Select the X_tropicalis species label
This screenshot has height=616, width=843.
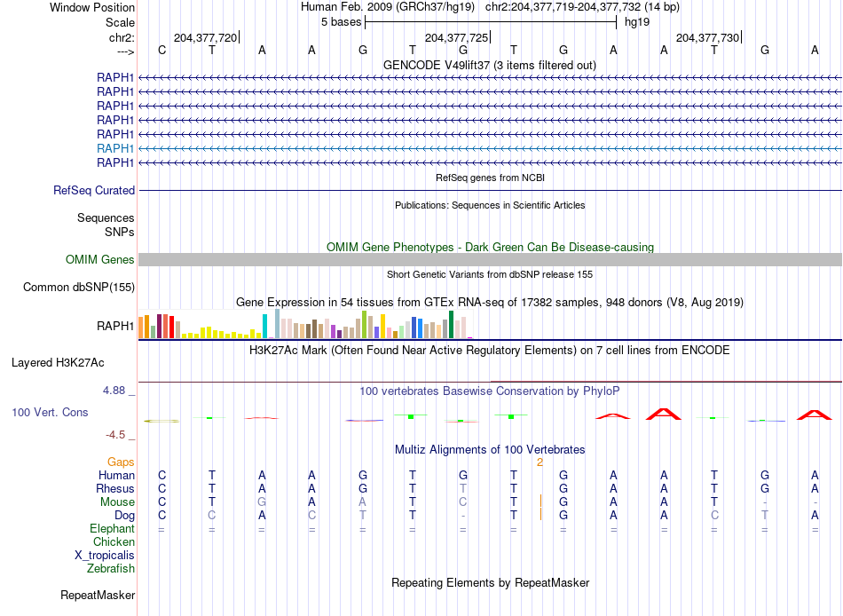click(105, 556)
